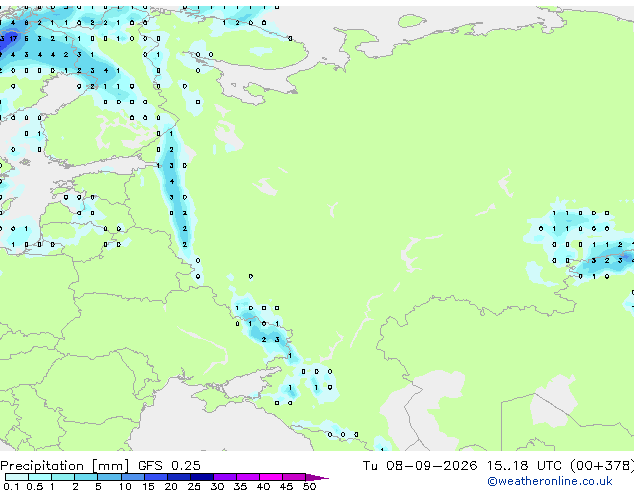Select the 30–35 mm purple legend swatch
The height and width of the screenshot is (490, 634).
225,477
